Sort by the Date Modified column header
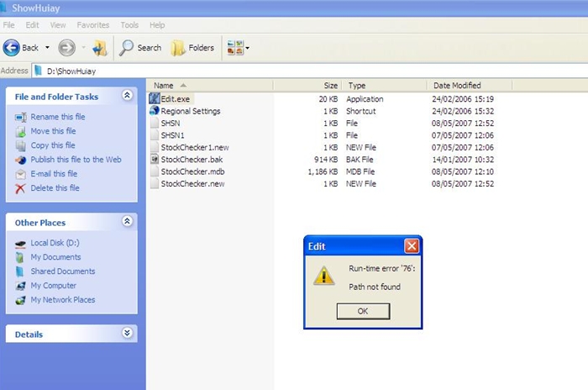Viewport: 588px width, 390px height. tap(470, 86)
